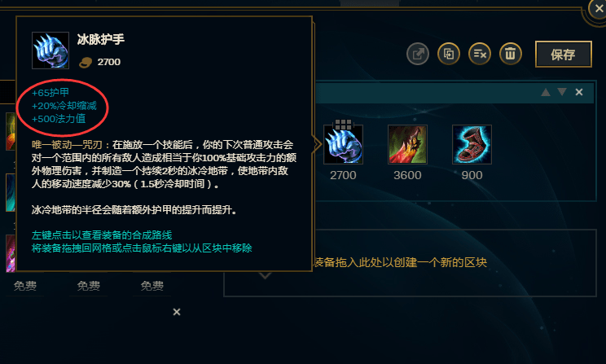
Task: Click the grid handle above the gauntlet
Action: coord(343,125)
